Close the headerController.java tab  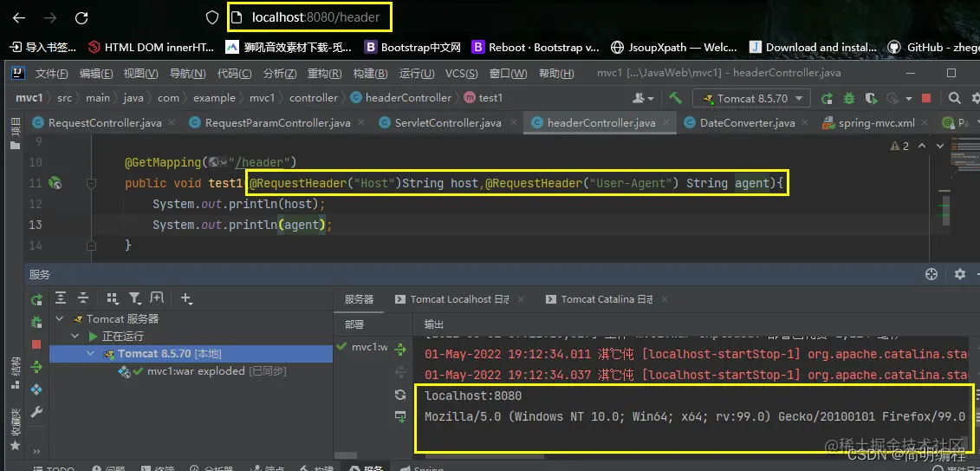point(667,123)
